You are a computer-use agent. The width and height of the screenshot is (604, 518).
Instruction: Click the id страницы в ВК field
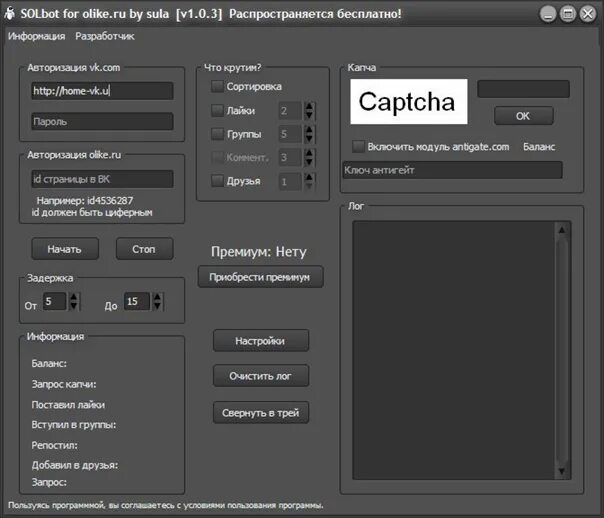102,179
